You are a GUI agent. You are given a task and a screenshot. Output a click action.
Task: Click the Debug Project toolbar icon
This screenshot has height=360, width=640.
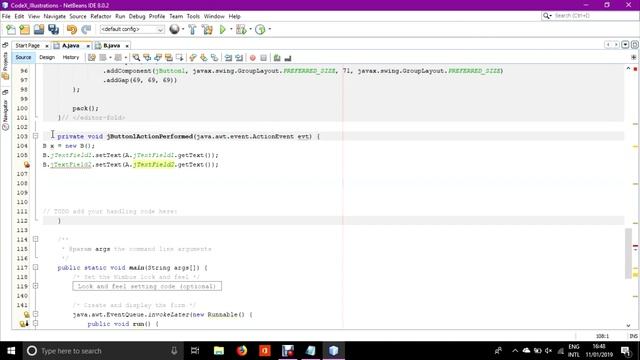(241, 29)
